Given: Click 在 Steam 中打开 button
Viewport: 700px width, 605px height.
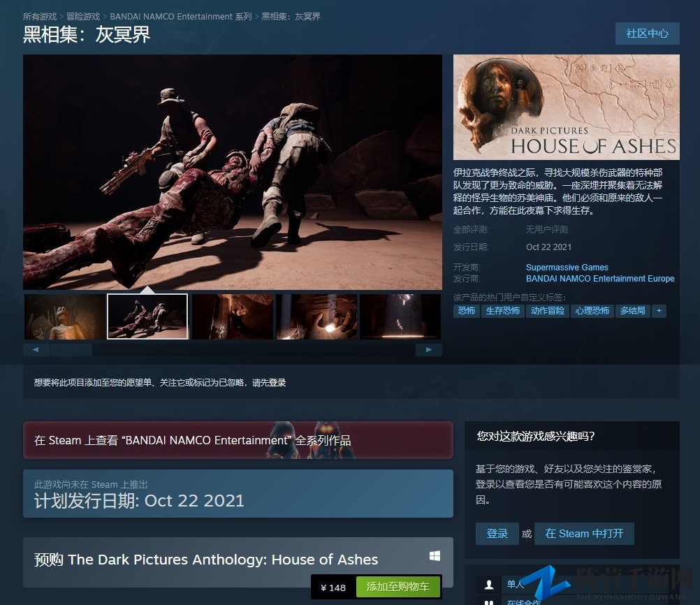Looking at the screenshot, I should (x=584, y=534).
